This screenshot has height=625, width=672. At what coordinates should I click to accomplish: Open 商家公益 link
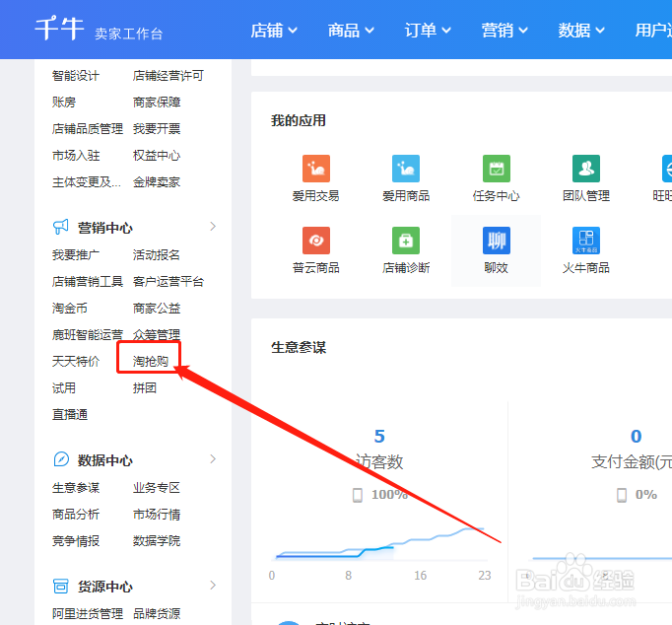pyautogui.click(x=157, y=309)
